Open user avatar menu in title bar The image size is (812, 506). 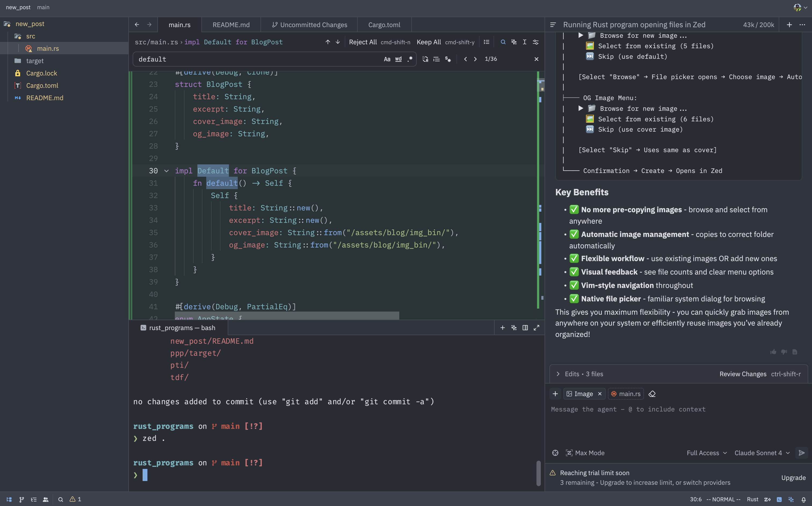(800, 7)
